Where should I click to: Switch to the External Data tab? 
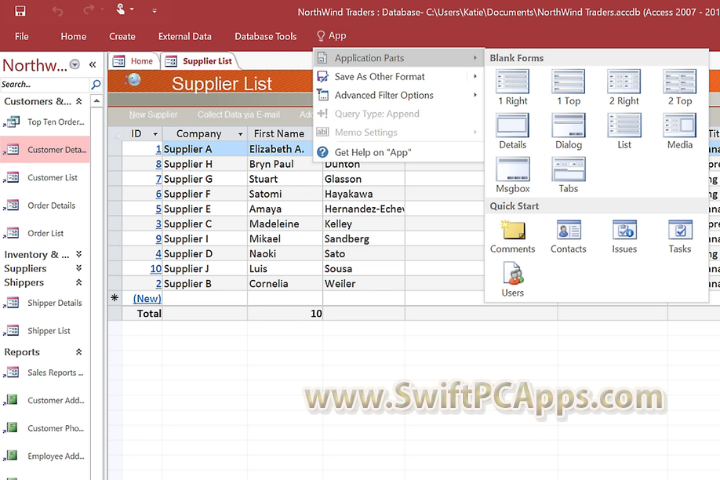[185, 36]
